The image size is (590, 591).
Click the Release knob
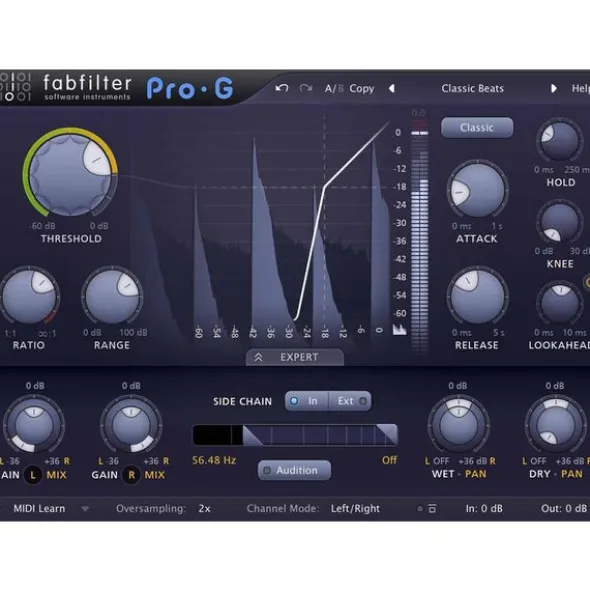[x=477, y=297]
